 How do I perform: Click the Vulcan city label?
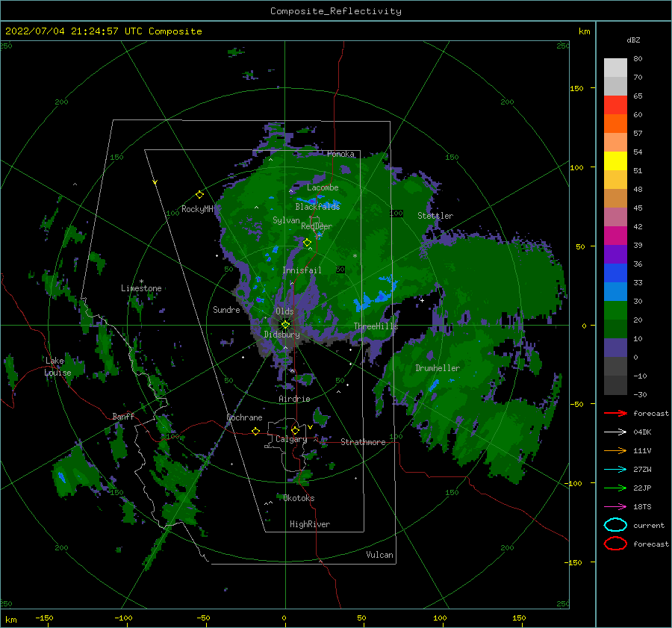point(380,555)
